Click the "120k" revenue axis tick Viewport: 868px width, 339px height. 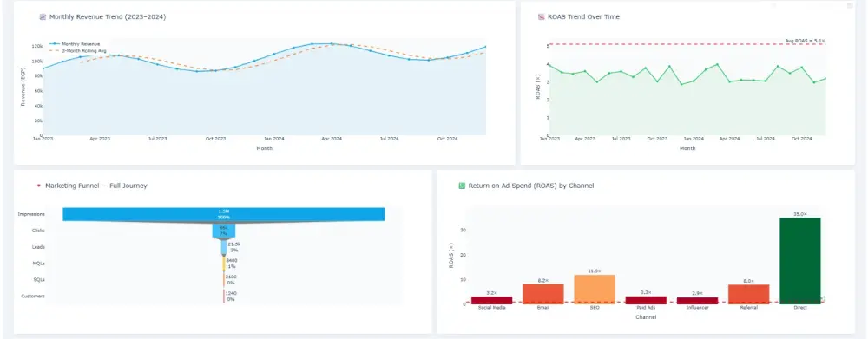click(38, 46)
